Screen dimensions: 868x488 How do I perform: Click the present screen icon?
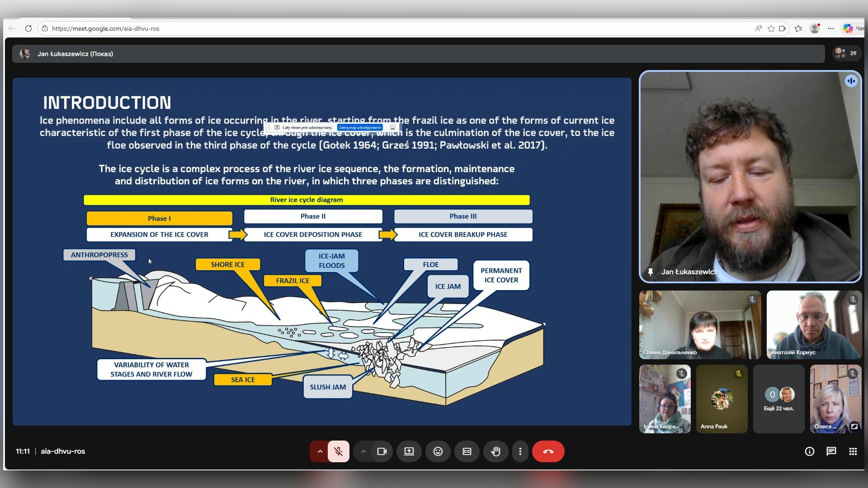point(409,451)
